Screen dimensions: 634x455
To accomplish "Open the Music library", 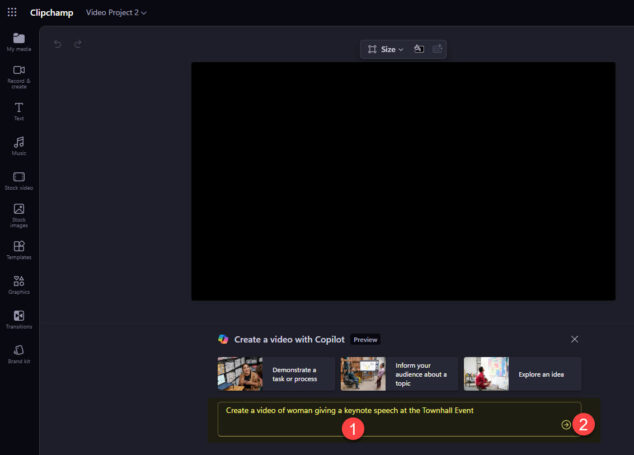I will coord(19,146).
